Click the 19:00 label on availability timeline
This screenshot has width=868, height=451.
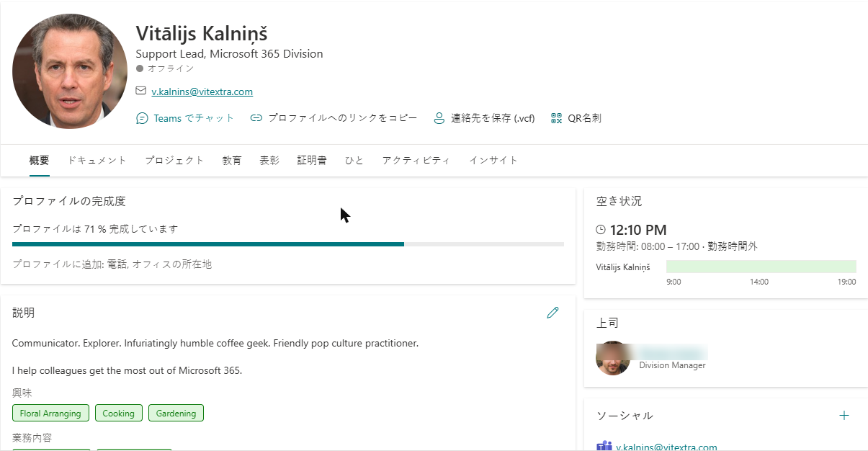point(846,282)
